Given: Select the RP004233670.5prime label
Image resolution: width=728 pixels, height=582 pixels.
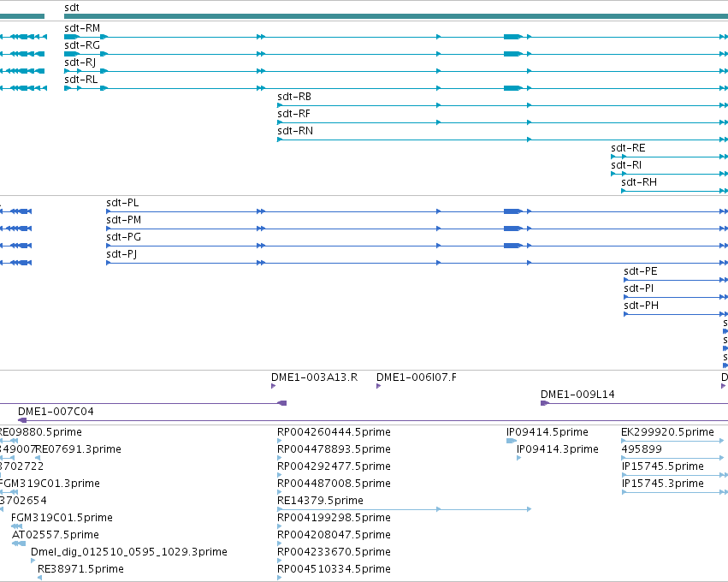Looking at the screenshot, I should tap(334, 552).
